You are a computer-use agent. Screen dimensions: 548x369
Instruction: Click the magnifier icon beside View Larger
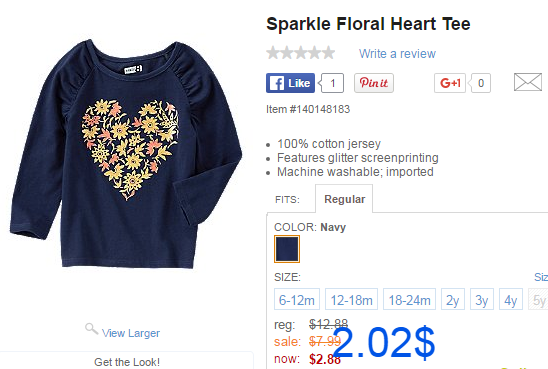coord(92,329)
